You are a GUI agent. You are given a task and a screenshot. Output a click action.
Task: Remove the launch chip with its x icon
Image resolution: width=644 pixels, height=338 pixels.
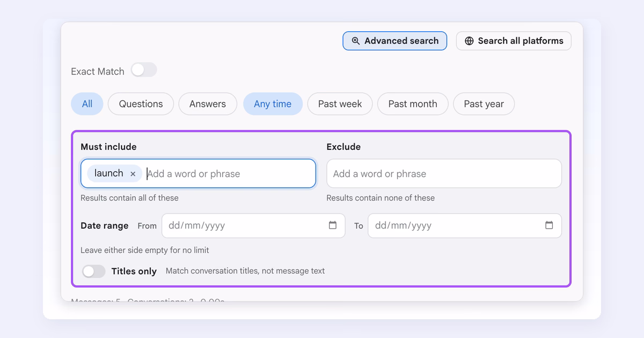(x=133, y=174)
